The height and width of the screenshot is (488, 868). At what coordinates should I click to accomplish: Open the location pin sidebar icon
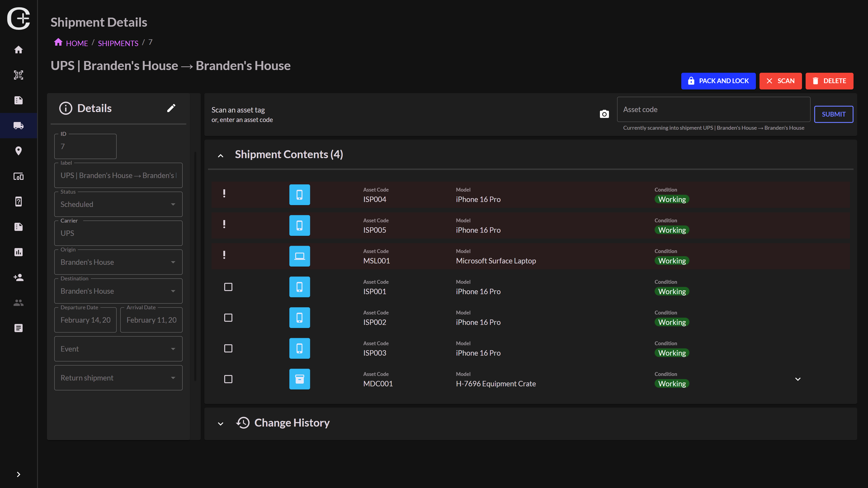(19, 151)
